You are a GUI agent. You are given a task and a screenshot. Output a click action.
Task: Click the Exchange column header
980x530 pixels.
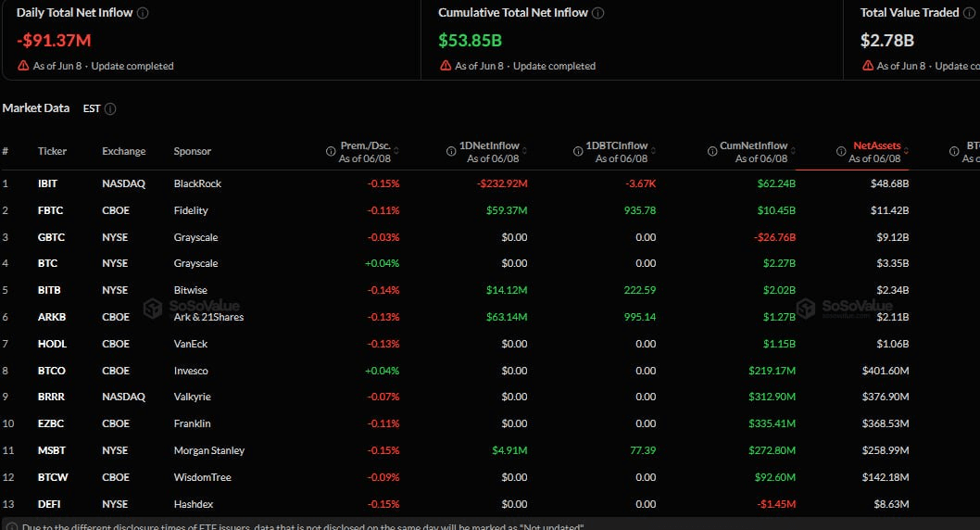pyautogui.click(x=124, y=151)
